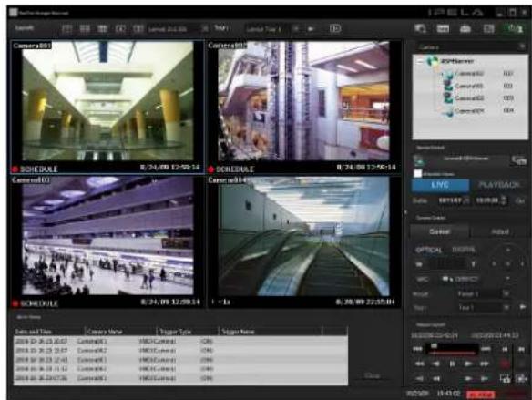Click the green user icon in top toolbar

click(515, 28)
